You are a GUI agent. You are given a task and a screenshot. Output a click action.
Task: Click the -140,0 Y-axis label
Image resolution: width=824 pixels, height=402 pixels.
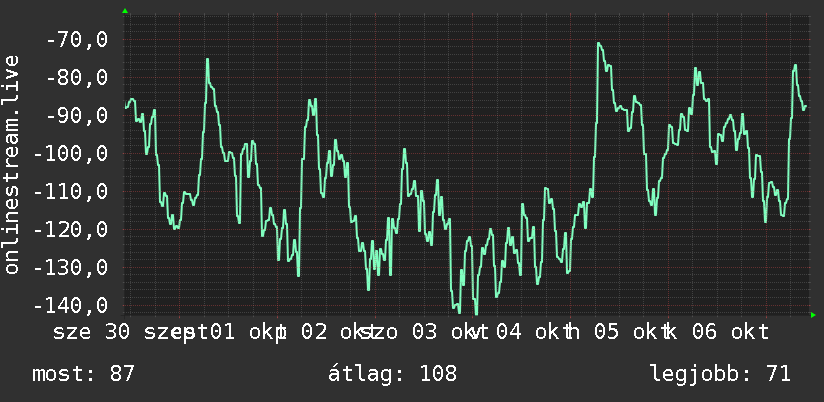(70, 305)
